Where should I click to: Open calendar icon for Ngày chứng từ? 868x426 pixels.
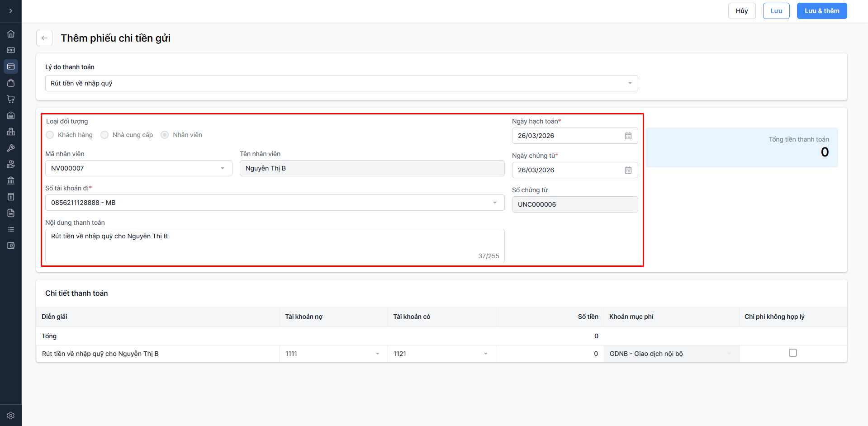[628, 170]
